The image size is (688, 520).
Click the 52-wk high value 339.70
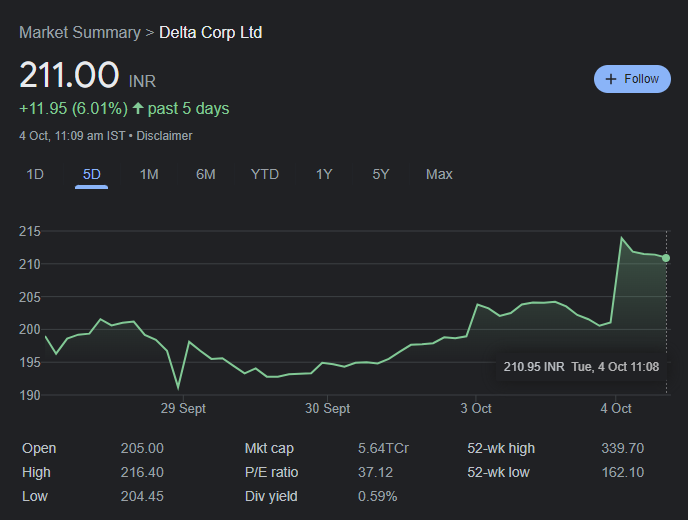pyautogui.click(x=623, y=448)
